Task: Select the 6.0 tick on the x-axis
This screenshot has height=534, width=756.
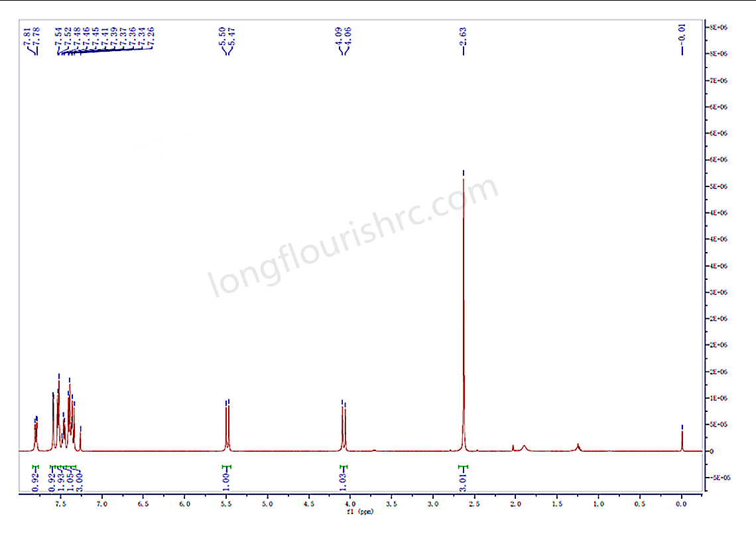Action: (x=185, y=504)
